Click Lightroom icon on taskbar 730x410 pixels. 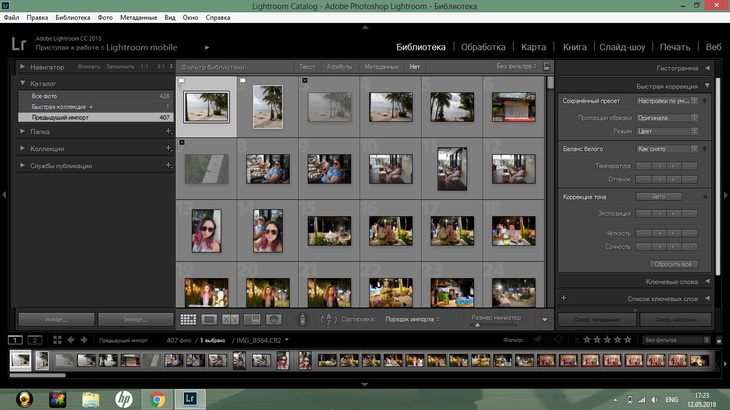point(190,399)
